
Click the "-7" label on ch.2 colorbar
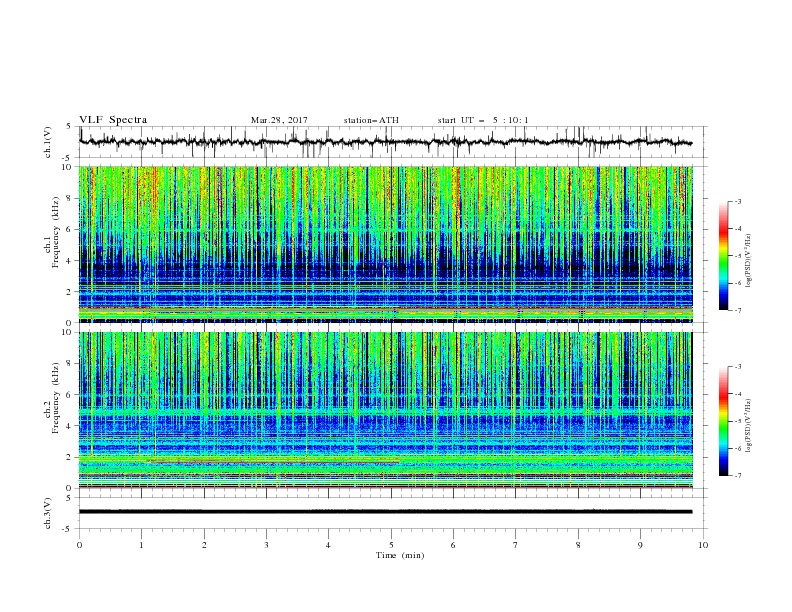[738, 476]
